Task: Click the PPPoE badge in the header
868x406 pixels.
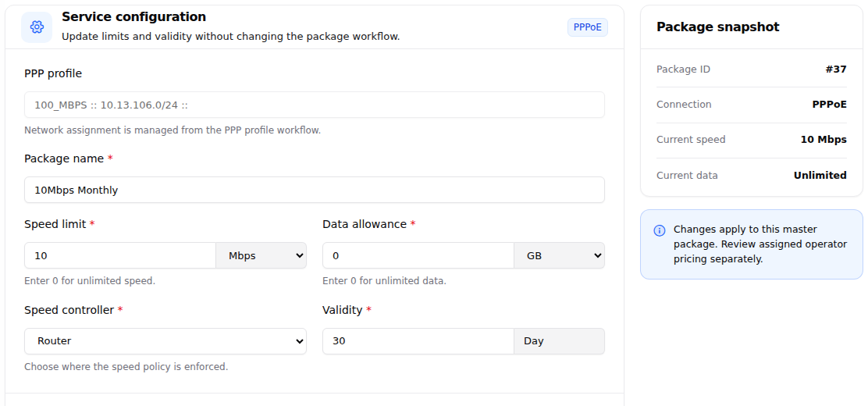Action: click(587, 27)
